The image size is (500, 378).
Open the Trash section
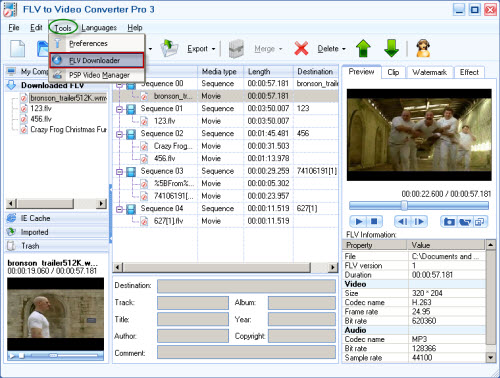(57, 246)
